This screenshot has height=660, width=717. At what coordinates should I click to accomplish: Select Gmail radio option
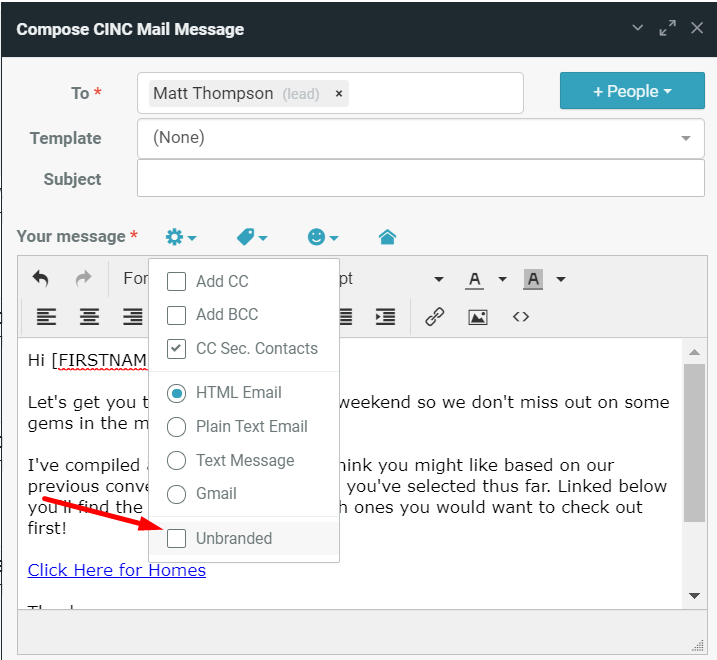pos(177,494)
